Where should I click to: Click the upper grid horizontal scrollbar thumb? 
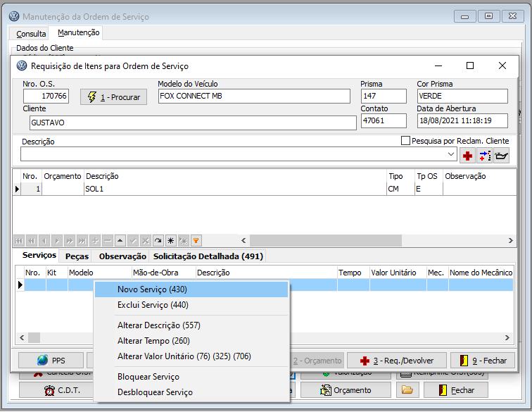click(x=326, y=241)
